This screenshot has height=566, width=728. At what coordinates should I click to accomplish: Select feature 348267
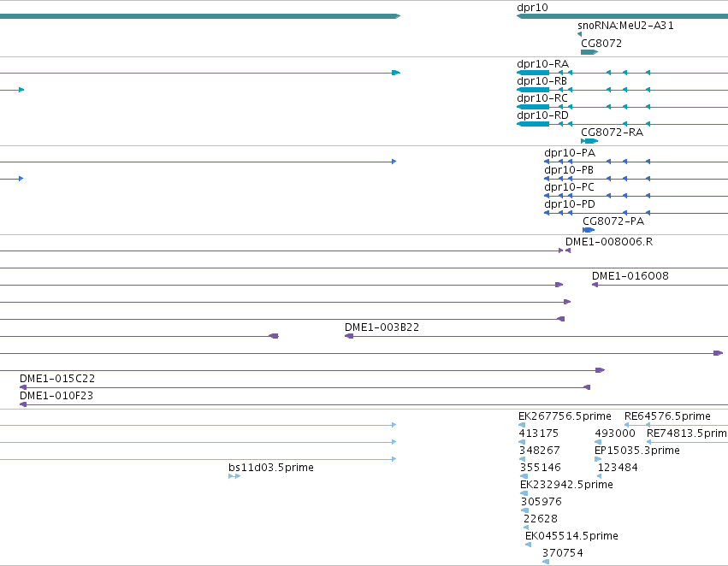pos(522,459)
